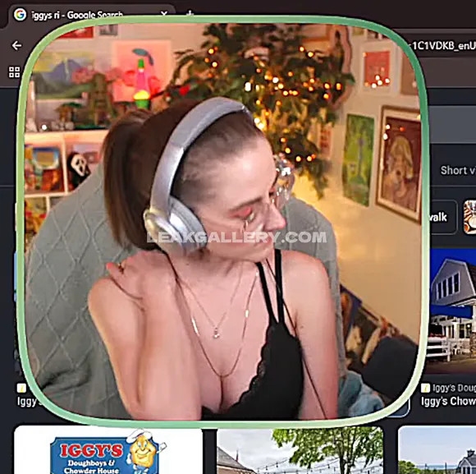Viewport: 476px width, 474px height.
Task: Open the Iggy's Chow result title
Action: [x=448, y=401]
